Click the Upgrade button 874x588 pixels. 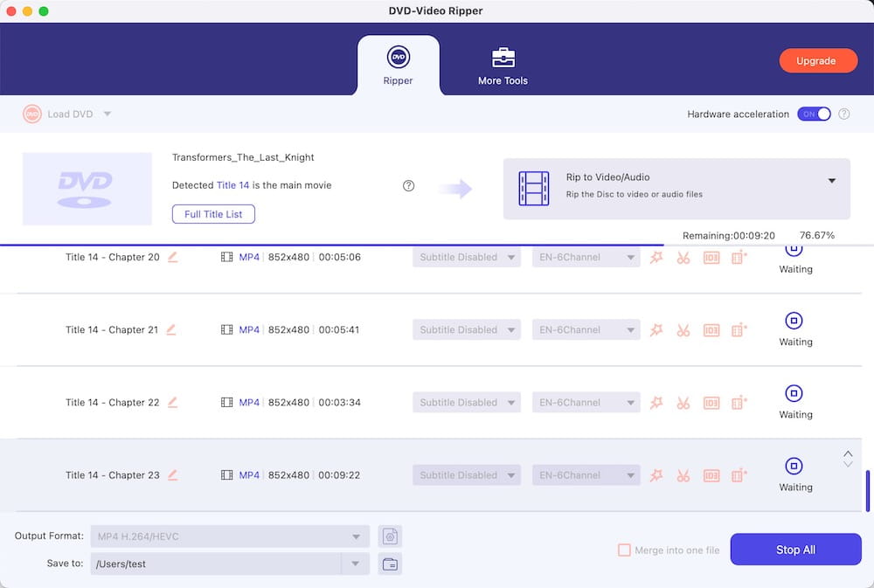(x=818, y=61)
